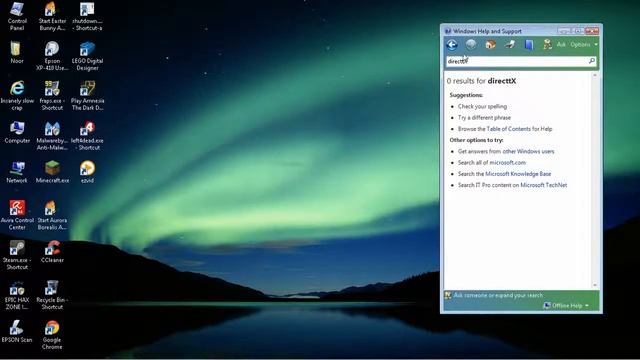This screenshot has width=640, height=360.
Task: Select the shutdown shortcut desktop icon
Action: click(87, 16)
